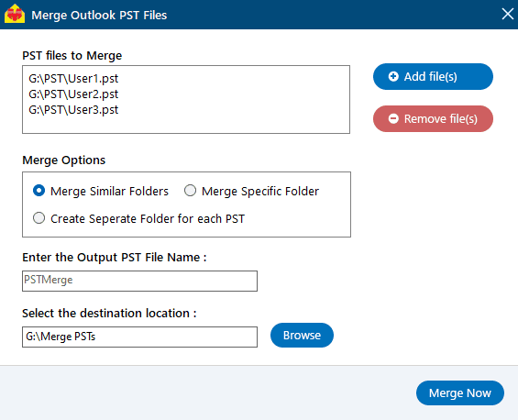Select G:\PST\User1.pst in the file list

click(73, 79)
